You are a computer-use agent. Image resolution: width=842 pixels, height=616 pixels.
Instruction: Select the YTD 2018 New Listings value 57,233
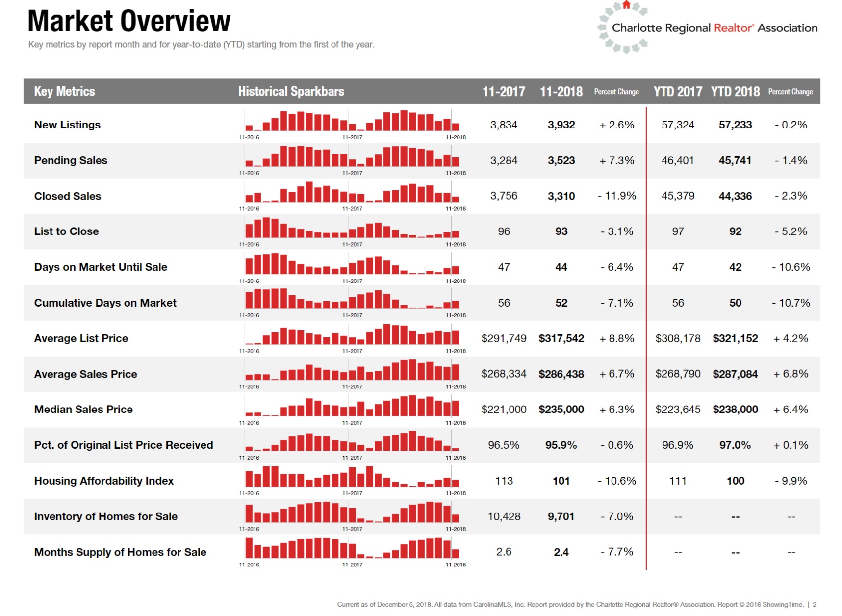(735, 125)
